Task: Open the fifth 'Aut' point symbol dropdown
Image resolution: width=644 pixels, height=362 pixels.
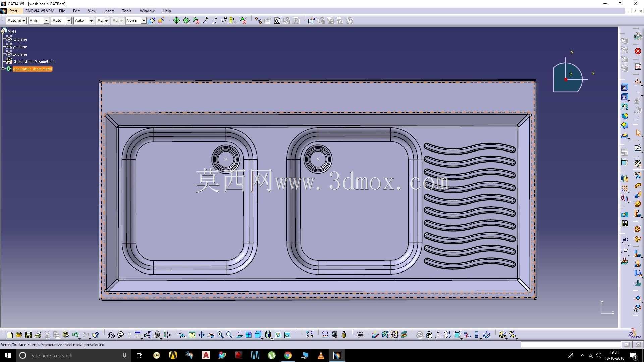Action: [x=103, y=21]
